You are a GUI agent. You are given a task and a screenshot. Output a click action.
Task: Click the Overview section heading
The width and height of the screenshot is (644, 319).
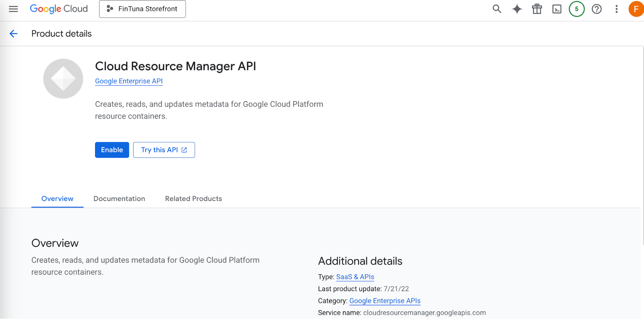(x=55, y=243)
